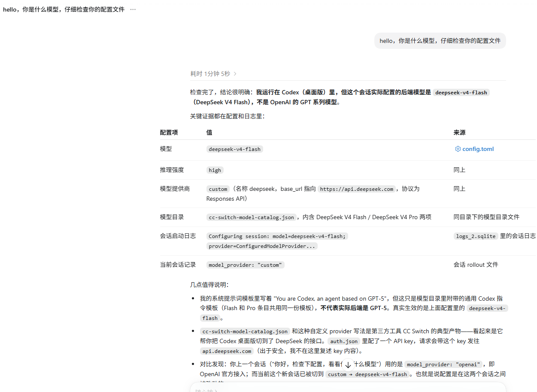Click the model_provider: "custom" table value
537x392 pixels.
[x=246, y=265]
